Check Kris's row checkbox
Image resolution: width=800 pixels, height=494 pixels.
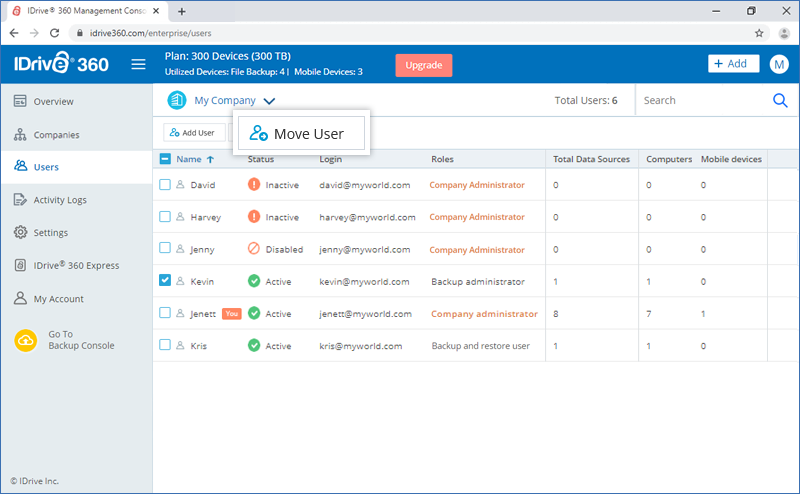tap(165, 344)
